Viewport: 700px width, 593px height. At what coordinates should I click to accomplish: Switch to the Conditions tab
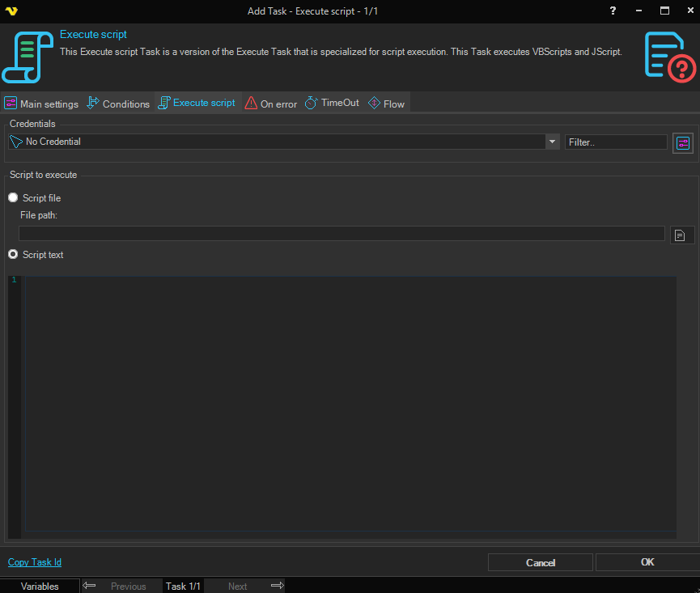[118, 104]
